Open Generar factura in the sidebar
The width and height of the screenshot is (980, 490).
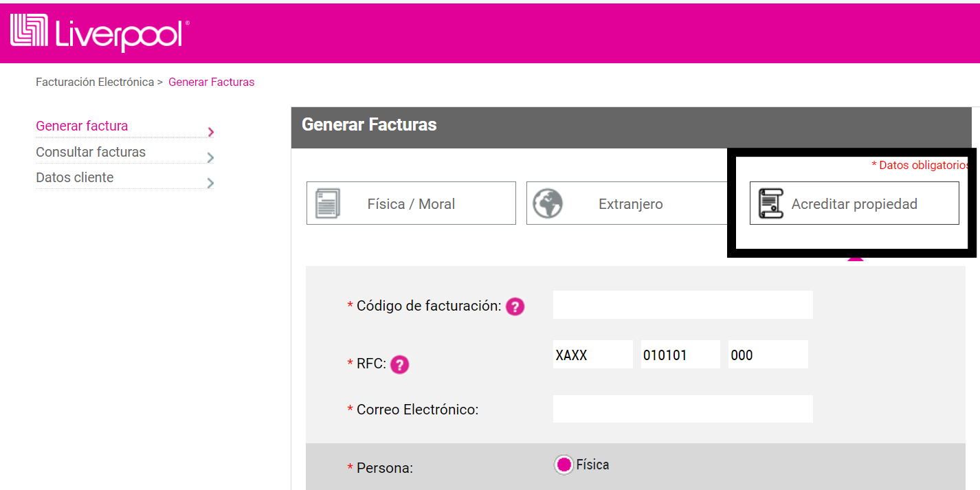tap(82, 126)
